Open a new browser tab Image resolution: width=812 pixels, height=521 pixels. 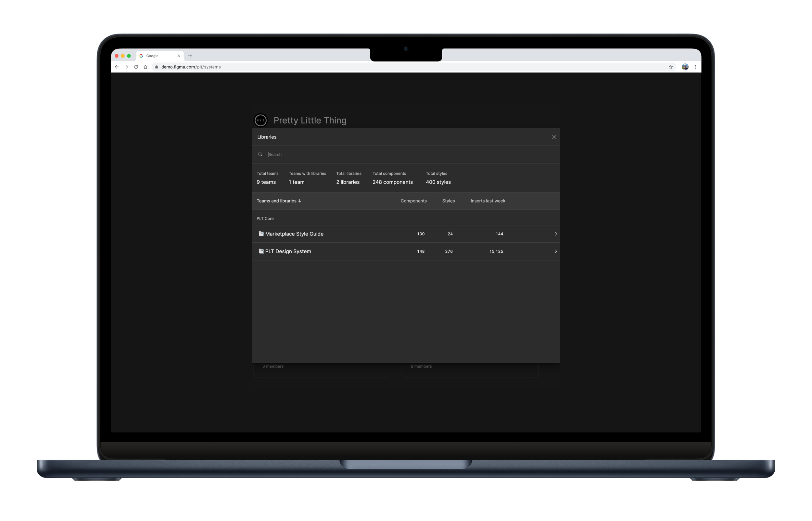coord(190,56)
